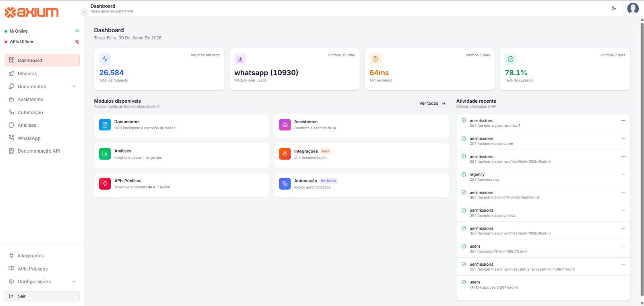
Task: Click the orange Integrações plug icon
Action: coord(285,154)
